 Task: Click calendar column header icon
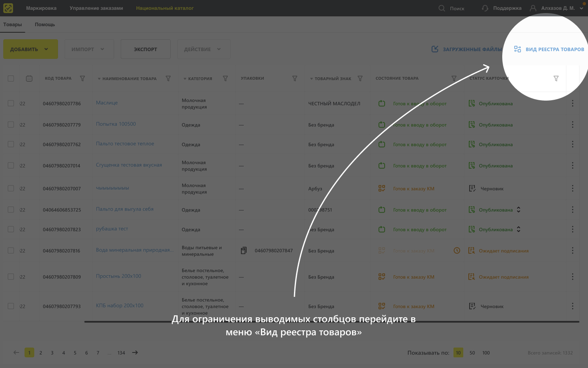tap(29, 79)
